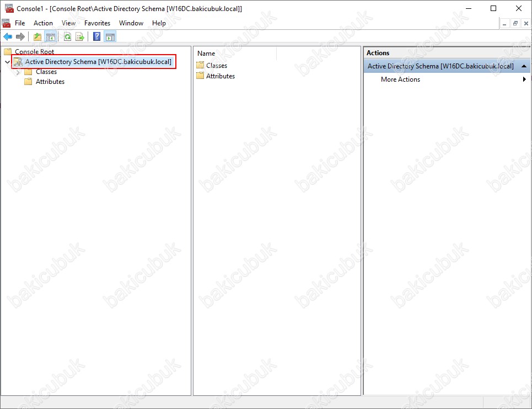Image resolution: width=532 pixels, height=409 pixels.
Task: Select Attributes folder in the tree pane
Action: click(50, 82)
